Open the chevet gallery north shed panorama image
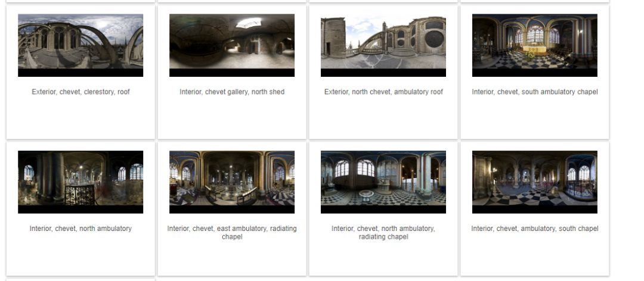 [x=231, y=45]
